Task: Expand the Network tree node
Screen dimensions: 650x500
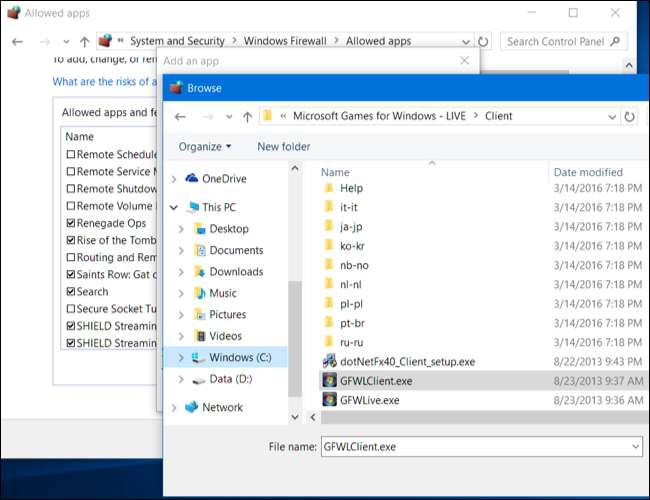Action: 176,408
